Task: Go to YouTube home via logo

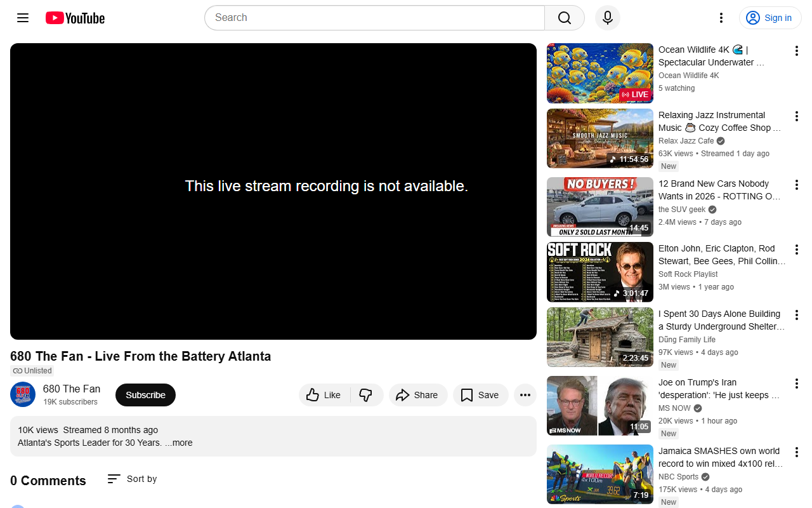Action: click(x=75, y=18)
